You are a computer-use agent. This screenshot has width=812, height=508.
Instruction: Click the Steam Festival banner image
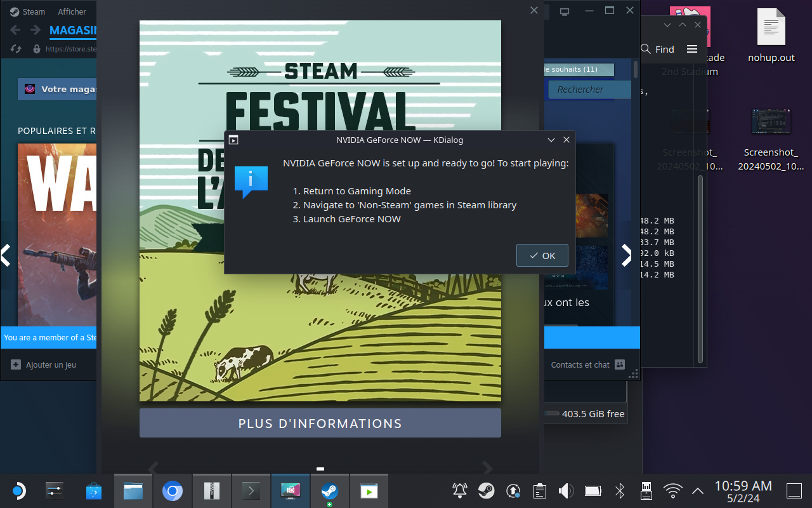(320, 211)
